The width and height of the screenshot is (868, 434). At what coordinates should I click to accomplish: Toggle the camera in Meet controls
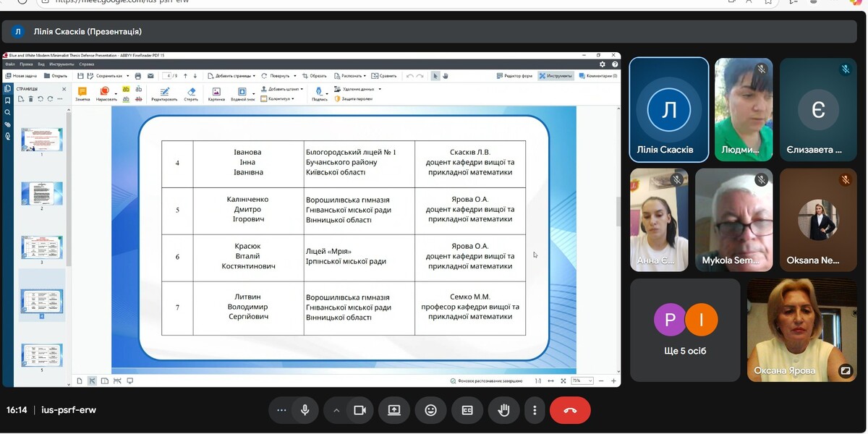point(359,410)
